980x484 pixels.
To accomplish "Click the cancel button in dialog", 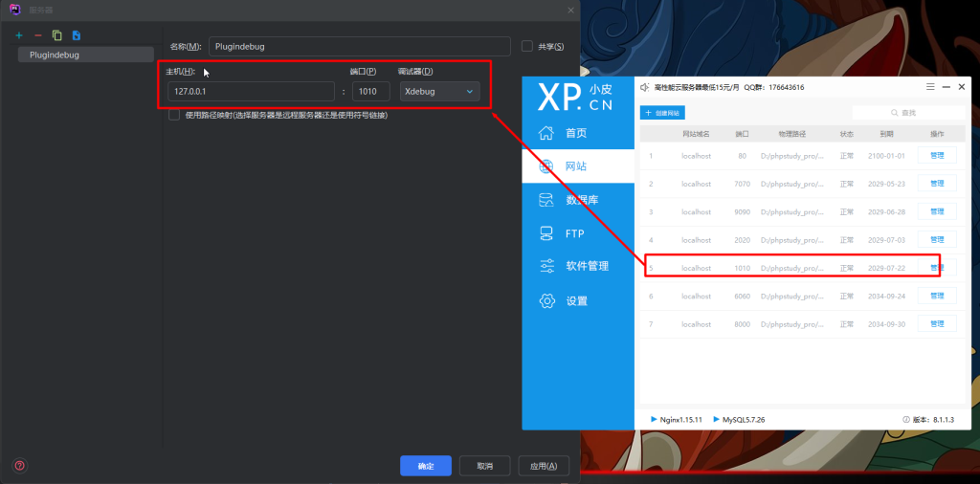I will click(x=485, y=466).
